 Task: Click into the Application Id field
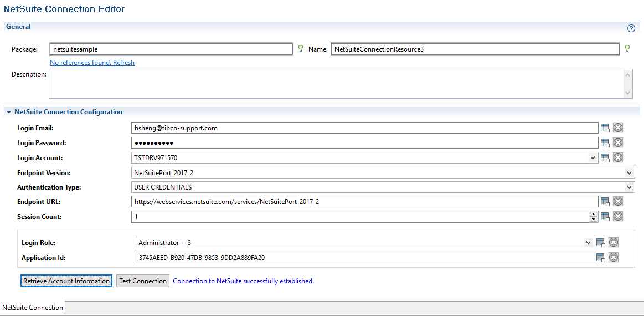(x=364, y=258)
